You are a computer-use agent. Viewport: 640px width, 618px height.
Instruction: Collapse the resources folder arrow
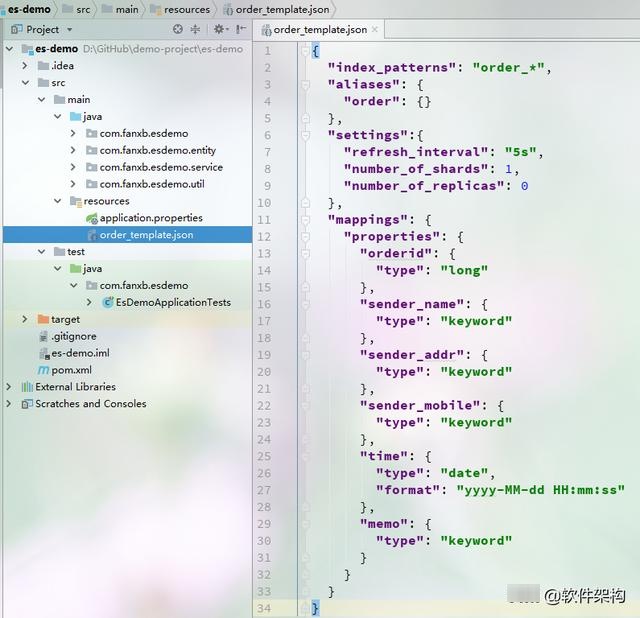(58, 201)
